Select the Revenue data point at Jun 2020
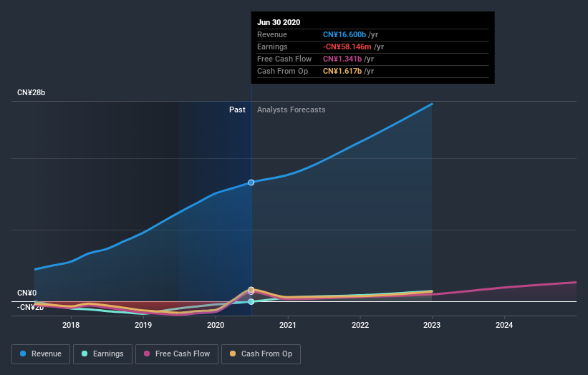This screenshot has height=375, width=588. point(251,182)
